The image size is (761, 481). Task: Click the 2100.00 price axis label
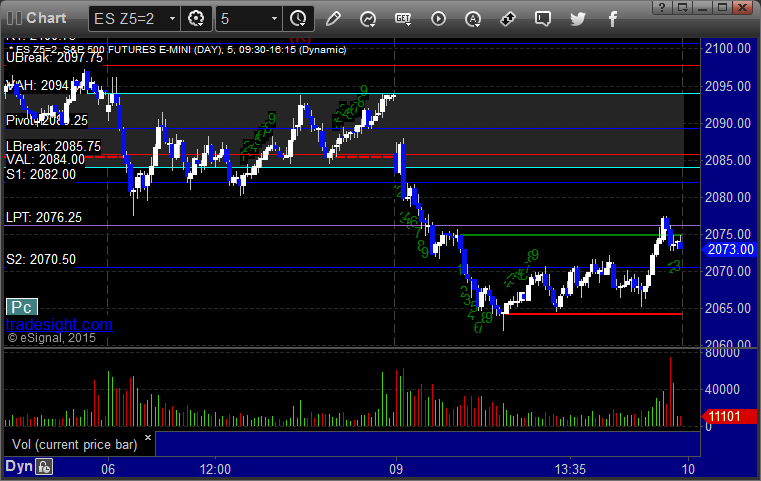[728, 49]
